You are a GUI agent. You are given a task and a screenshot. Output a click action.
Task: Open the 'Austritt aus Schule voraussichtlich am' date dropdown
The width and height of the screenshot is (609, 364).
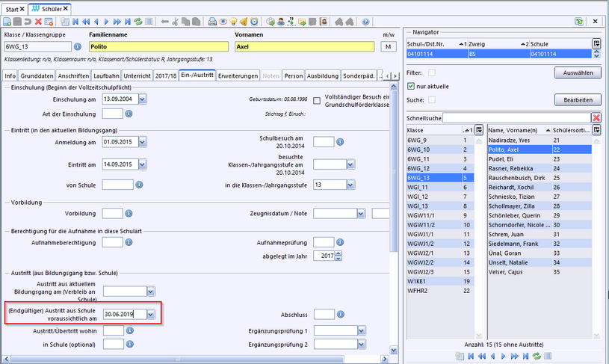coord(152,315)
